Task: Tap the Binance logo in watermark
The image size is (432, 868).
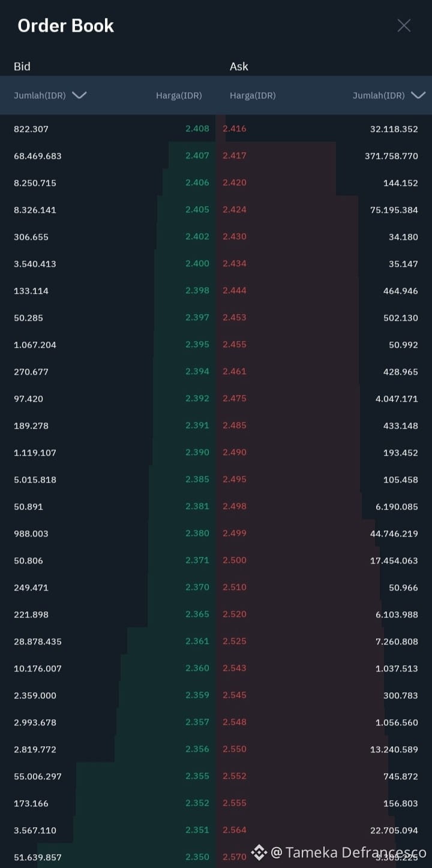Action: pyautogui.click(x=259, y=852)
